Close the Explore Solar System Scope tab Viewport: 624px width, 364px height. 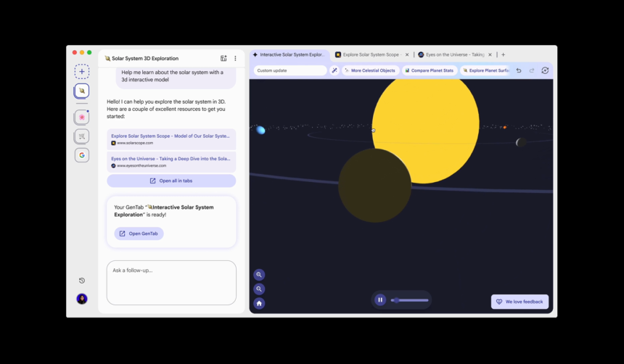pos(407,55)
